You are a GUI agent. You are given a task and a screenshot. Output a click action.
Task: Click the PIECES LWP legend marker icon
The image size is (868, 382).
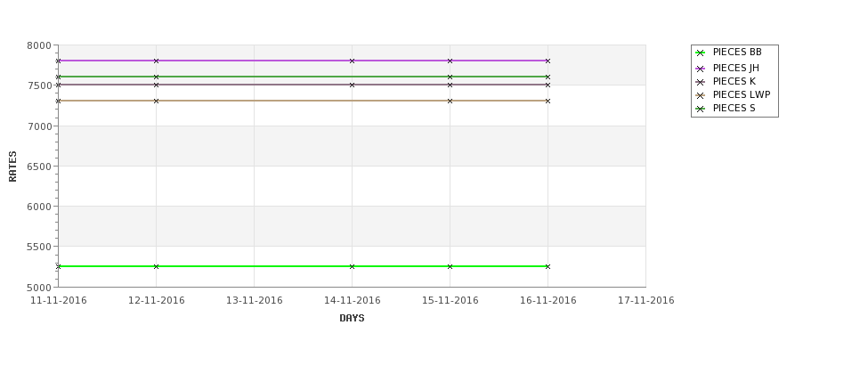click(701, 96)
